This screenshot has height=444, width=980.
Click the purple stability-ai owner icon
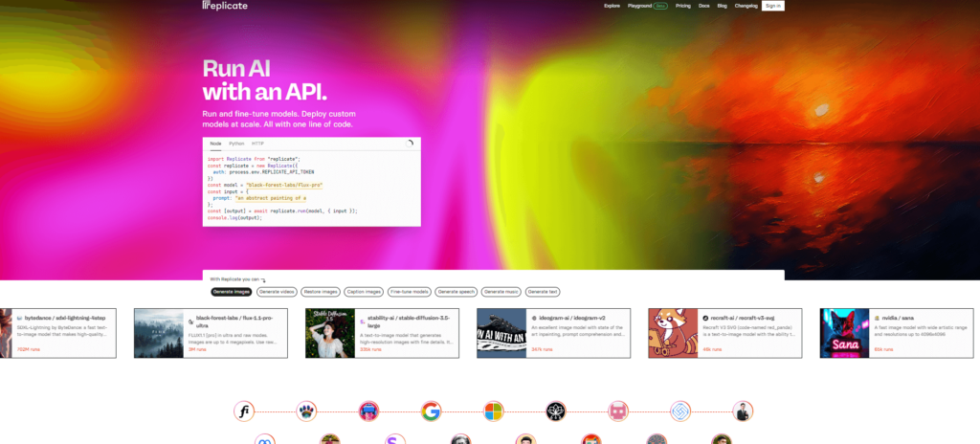[363, 322]
